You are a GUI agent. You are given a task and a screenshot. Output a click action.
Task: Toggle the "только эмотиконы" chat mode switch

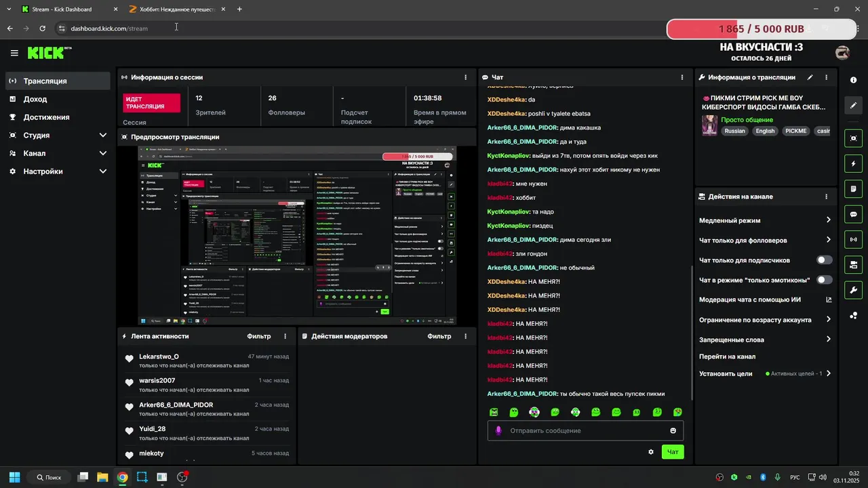pyautogui.click(x=825, y=280)
